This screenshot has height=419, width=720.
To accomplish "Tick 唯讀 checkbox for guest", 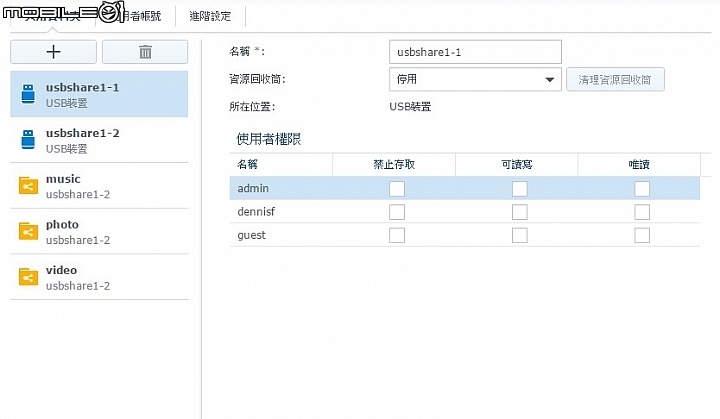I will [642, 235].
